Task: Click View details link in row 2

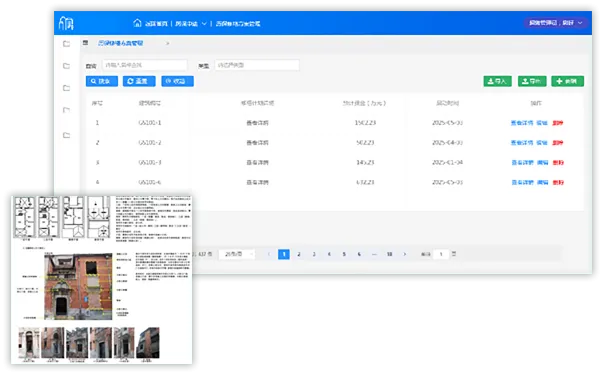Action: (522, 143)
